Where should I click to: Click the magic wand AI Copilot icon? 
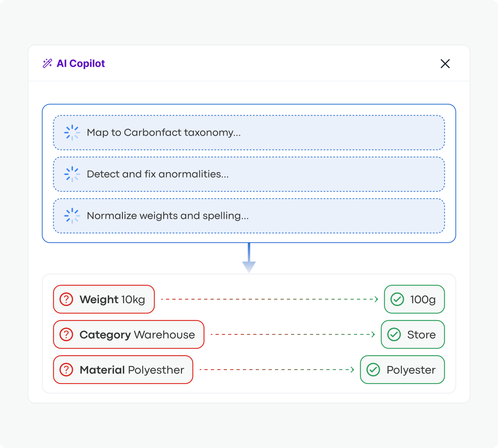click(x=48, y=63)
